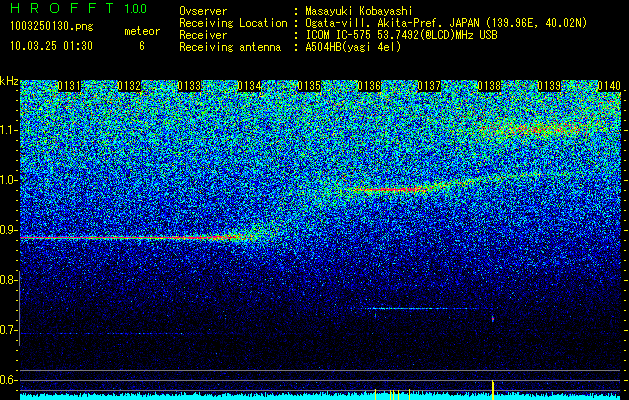
Task: Click the HROFFT 1.0.0 title text
Action: [x=78, y=8]
